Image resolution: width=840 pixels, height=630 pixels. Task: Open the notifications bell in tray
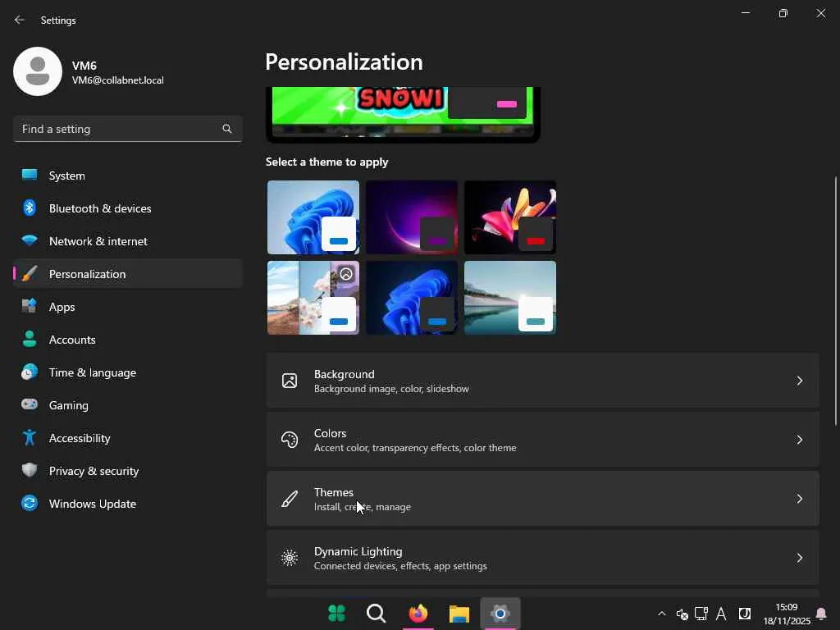pyautogui.click(x=820, y=614)
